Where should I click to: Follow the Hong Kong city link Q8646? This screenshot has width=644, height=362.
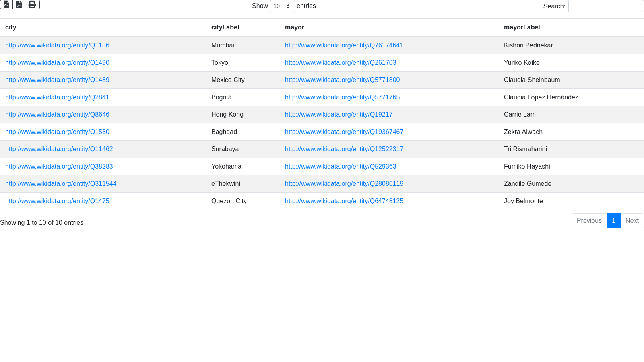(57, 115)
